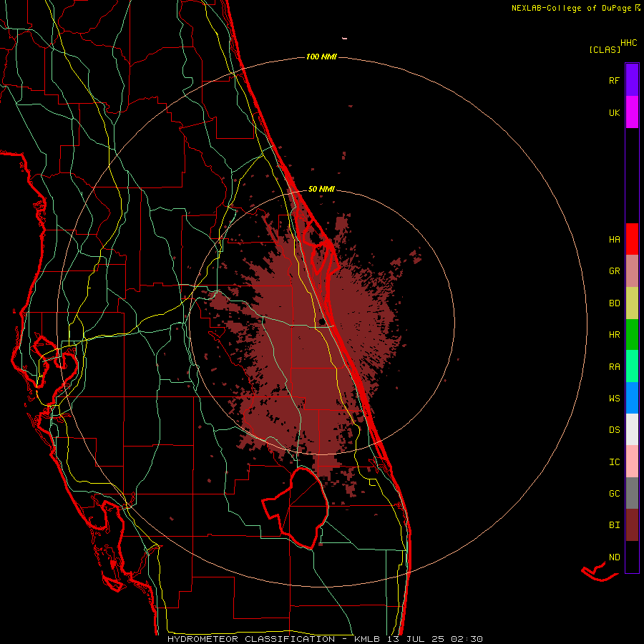The image size is (644, 644).
Task: Click the GR legend label
Action: point(614,271)
